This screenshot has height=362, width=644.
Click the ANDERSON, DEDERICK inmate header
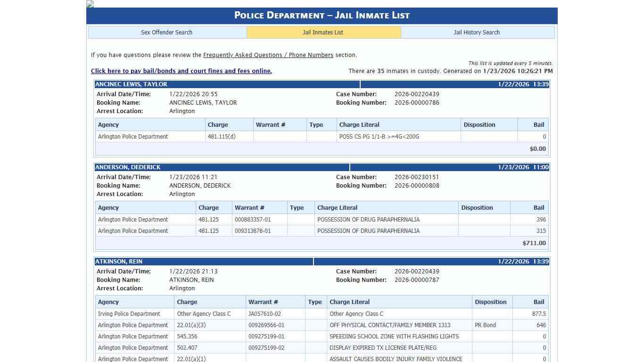tap(128, 167)
